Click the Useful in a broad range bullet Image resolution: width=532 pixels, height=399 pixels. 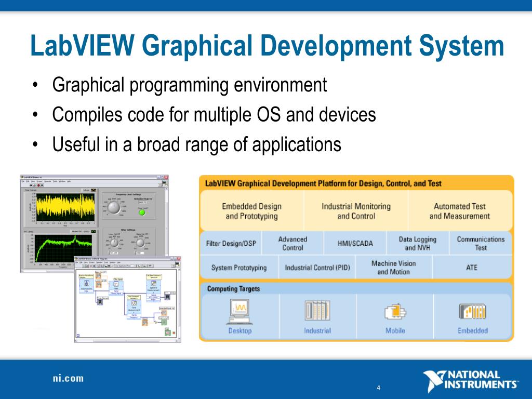(x=196, y=144)
